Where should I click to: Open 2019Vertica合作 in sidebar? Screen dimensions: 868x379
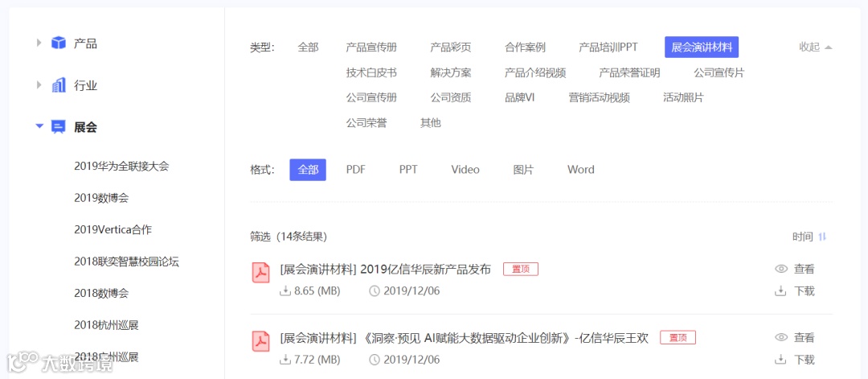coord(113,229)
